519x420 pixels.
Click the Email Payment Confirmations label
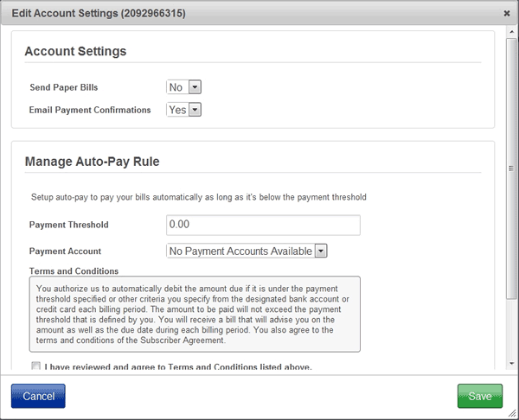pyautogui.click(x=90, y=110)
